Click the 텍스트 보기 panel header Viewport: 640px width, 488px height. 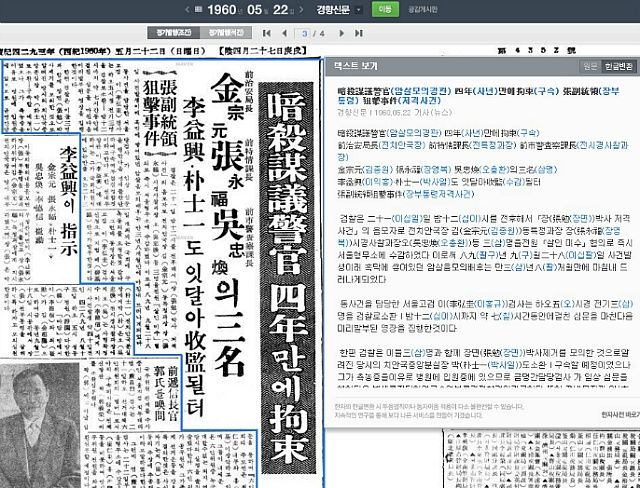pyautogui.click(x=482, y=66)
